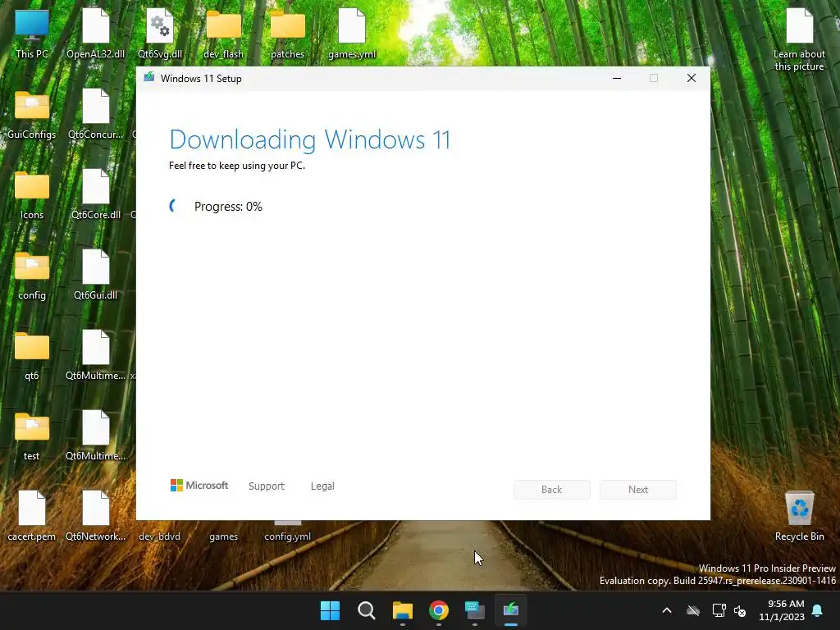840x630 pixels.
Task: Select the Qt6Core.dll file icon
Action: pyautogui.click(x=95, y=194)
